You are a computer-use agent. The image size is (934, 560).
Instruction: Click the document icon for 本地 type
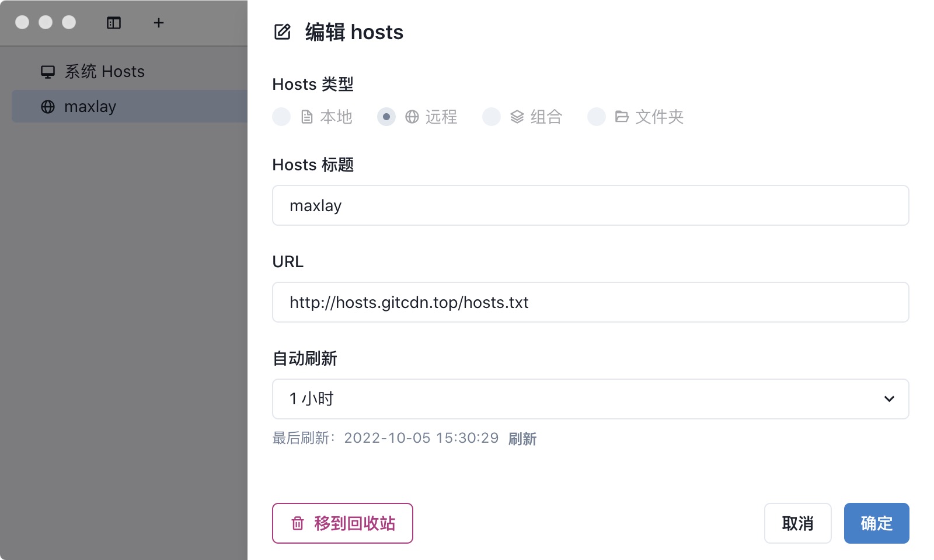pyautogui.click(x=307, y=117)
